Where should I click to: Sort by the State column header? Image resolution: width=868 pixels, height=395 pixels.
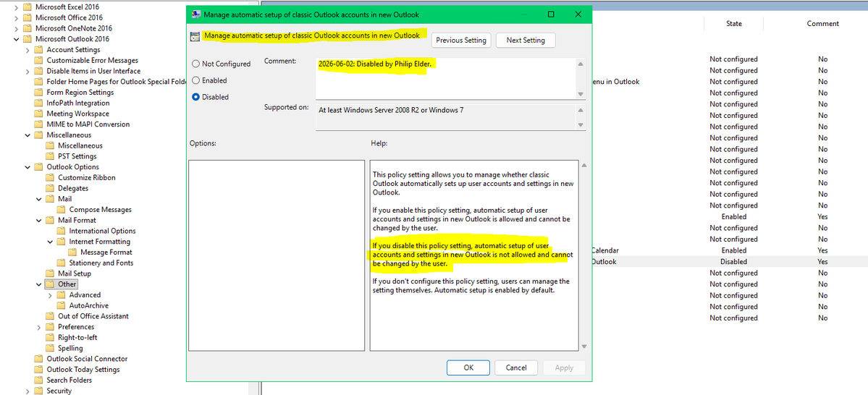point(733,23)
